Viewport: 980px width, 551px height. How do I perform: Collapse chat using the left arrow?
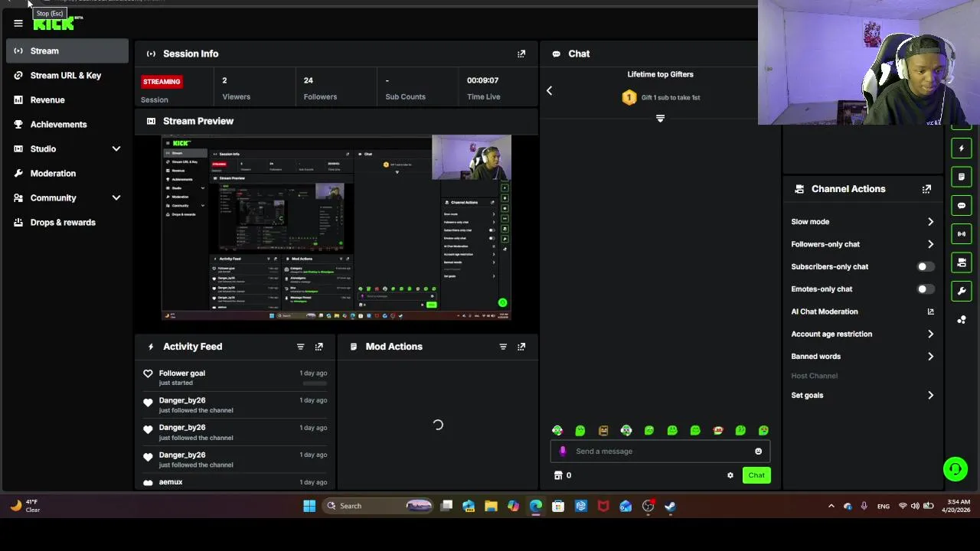click(549, 91)
